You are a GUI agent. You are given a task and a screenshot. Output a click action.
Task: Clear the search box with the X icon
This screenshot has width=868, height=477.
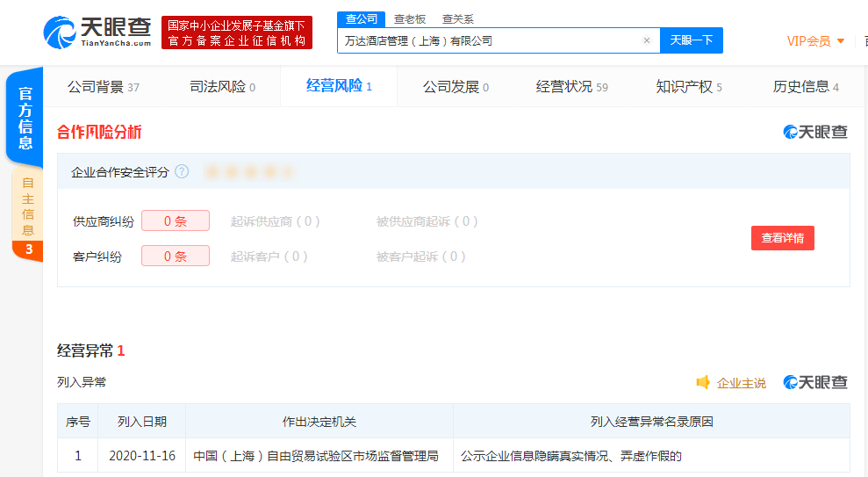tap(646, 40)
